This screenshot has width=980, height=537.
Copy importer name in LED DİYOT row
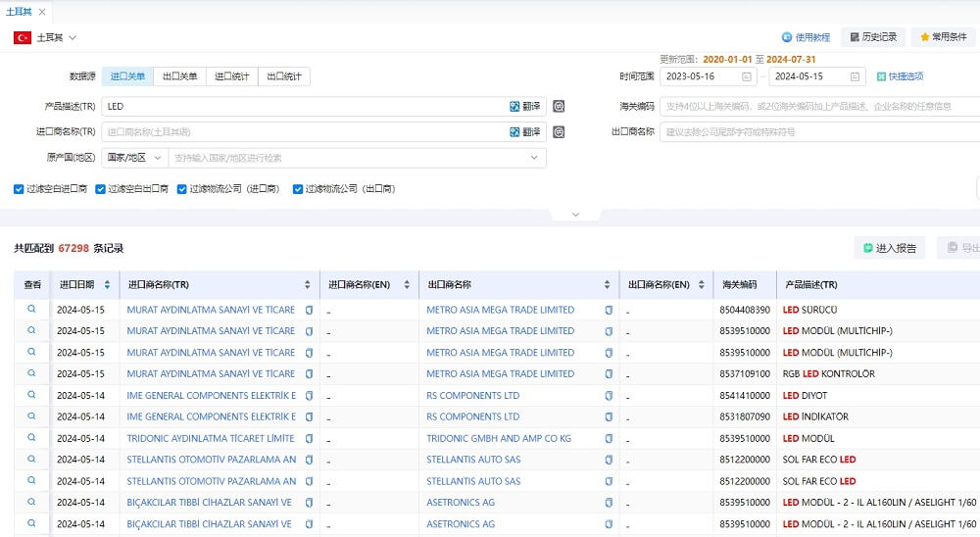[x=309, y=396]
